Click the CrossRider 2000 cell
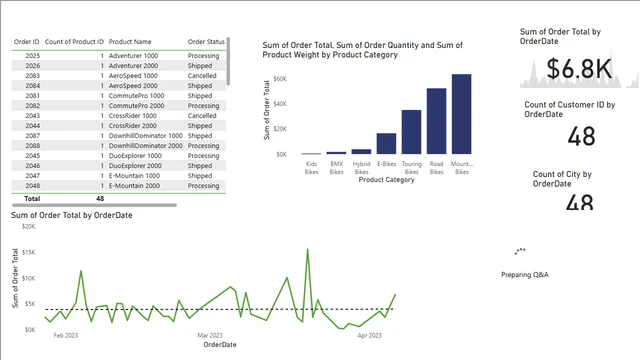This screenshot has height=360, width=640. [133, 126]
